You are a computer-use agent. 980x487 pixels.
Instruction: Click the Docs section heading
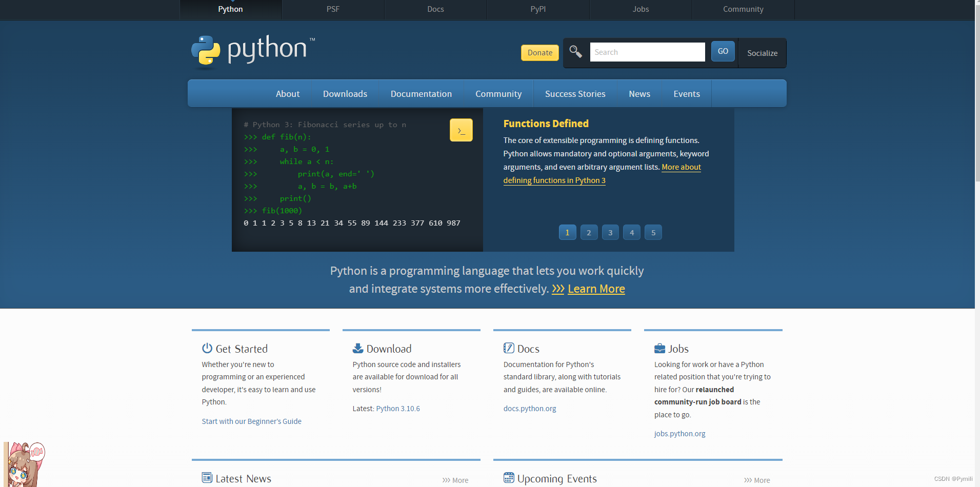[528, 349]
